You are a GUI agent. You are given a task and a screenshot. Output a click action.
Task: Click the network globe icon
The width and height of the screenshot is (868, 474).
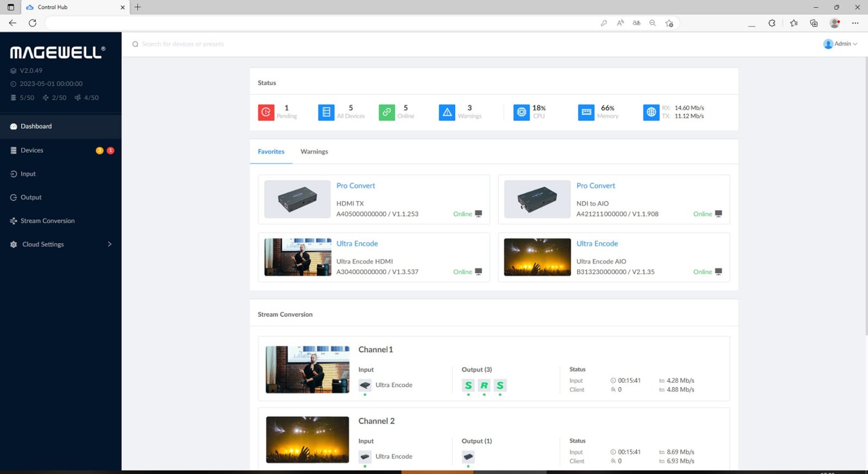click(651, 112)
